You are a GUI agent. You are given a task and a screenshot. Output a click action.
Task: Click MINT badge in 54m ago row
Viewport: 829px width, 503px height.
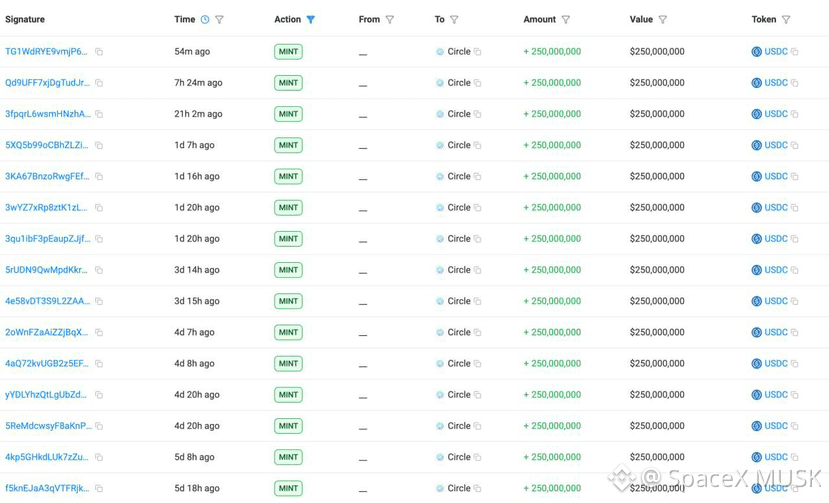tap(288, 52)
